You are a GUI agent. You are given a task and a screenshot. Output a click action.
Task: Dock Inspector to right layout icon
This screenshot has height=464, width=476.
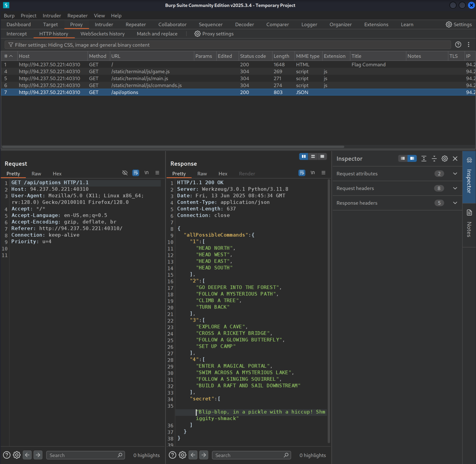(x=412, y=159)
